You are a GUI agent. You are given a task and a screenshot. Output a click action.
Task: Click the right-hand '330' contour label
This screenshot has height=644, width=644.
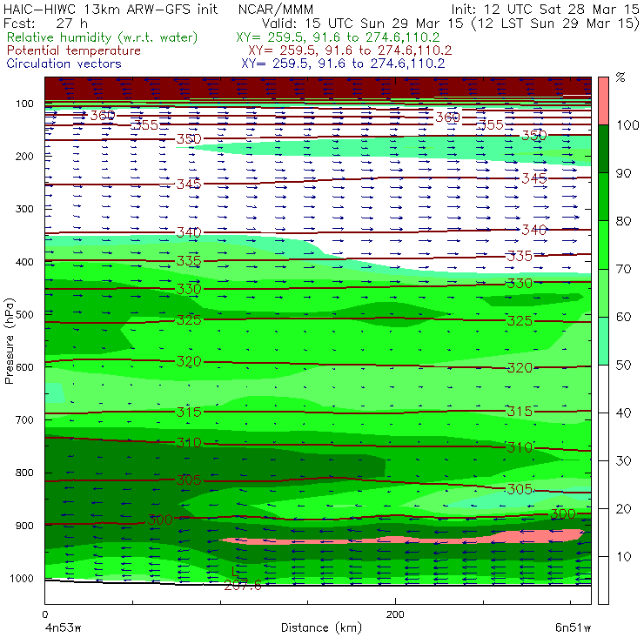[520, 284]
